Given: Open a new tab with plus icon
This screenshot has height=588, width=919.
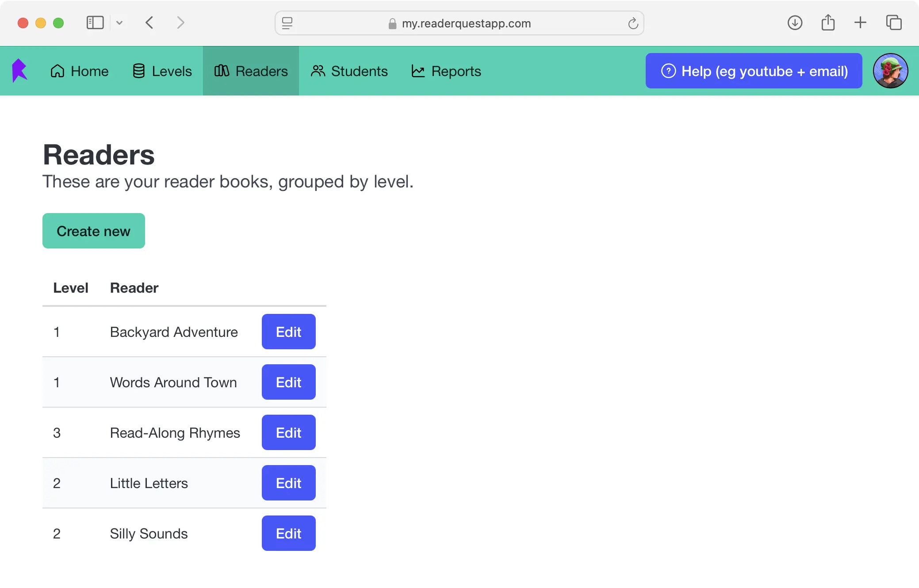Looking at the screenshot, I should coord(860,23).
